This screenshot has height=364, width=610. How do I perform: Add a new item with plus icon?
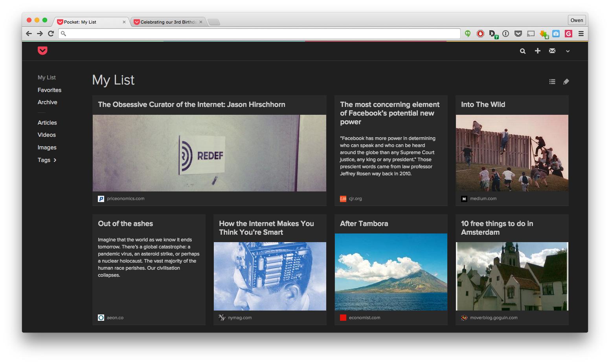(538, 51)
